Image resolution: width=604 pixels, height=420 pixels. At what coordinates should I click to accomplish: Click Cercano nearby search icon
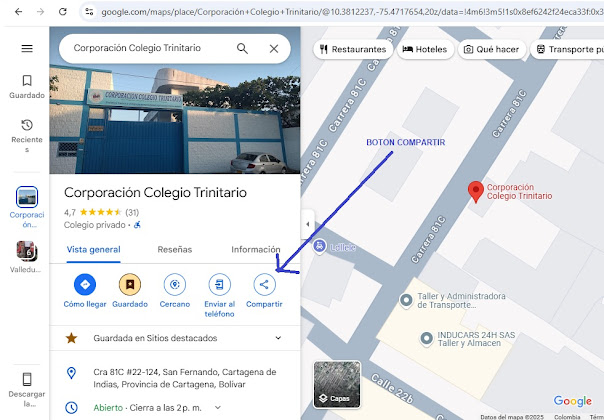click(175, 284)
